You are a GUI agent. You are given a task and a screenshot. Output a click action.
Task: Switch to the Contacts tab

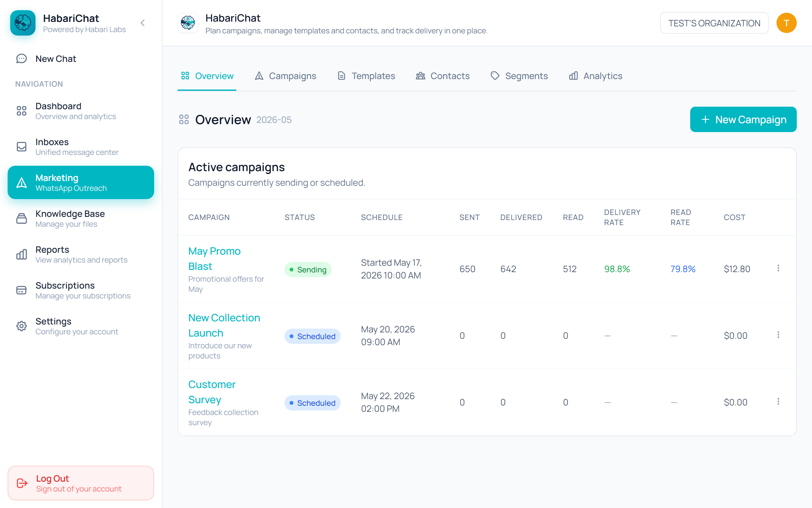(442, 76)
